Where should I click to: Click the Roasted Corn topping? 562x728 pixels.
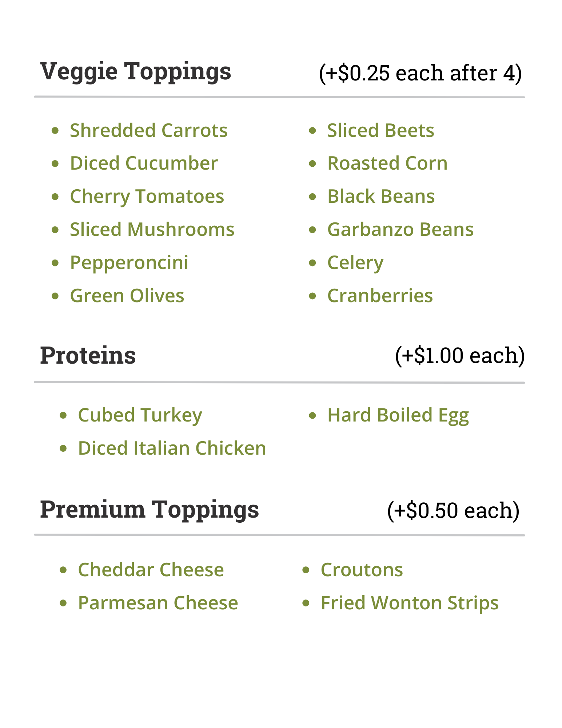click(387, 163)
